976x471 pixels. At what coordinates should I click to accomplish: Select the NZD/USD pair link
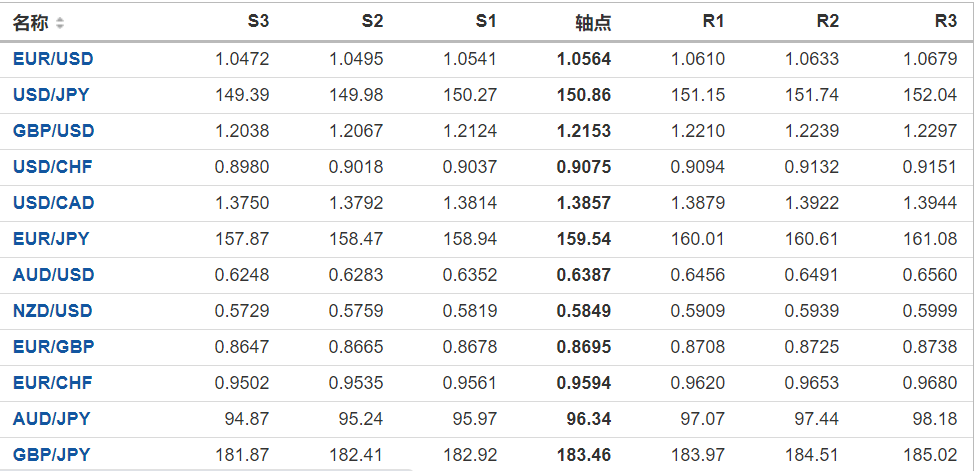(53, 311)
